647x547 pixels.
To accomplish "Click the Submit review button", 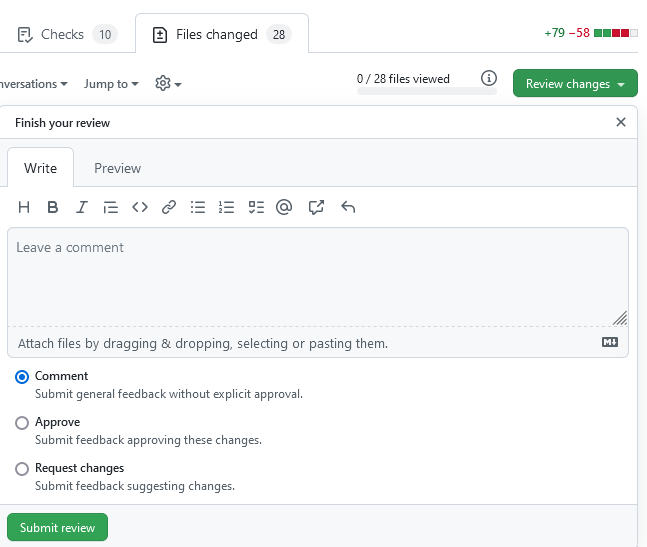I will [x=57, y=527].
